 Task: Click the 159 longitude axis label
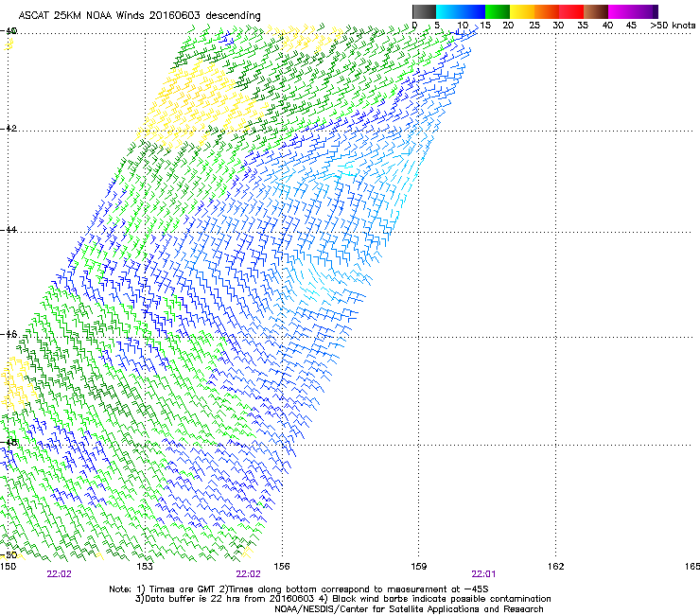419,567
